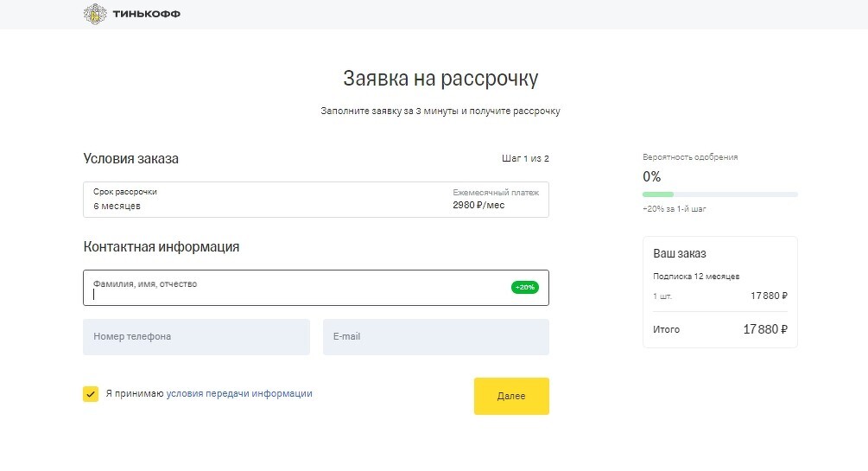The image size is (868, 471).
Task: Click the Подписка 12 месяцев order item
Action: coord(696,276)
